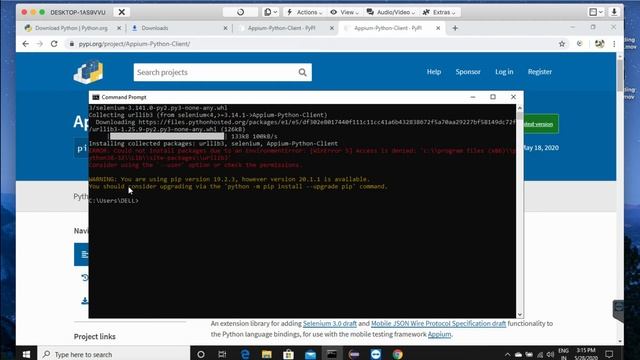The height and width of the screenshot is (360, 640).
Task: Open the Chrome profile avatar
Action: pyautogui.click(x=599, y=44)
